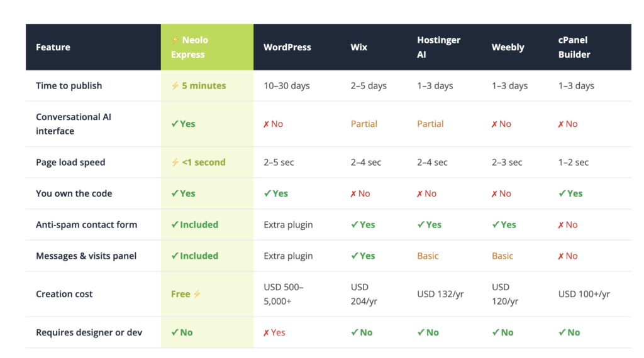Click the Hostinger AI column header
The image size is (644, 358).
438,47
